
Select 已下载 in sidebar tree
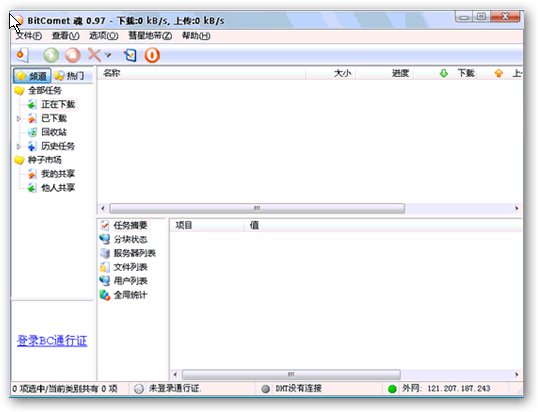coord(54,118)
